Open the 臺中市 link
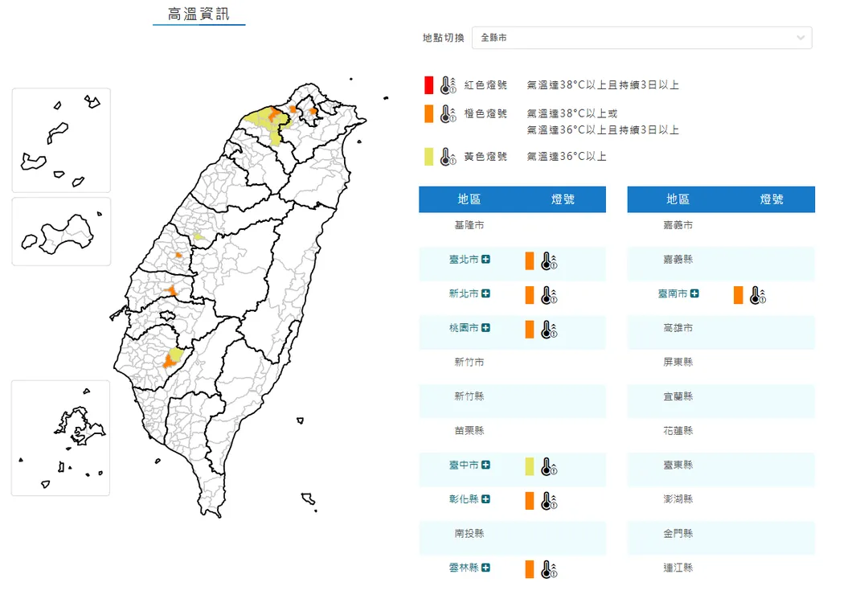Screen dimensions: 868x611 [x=464, y=465]
